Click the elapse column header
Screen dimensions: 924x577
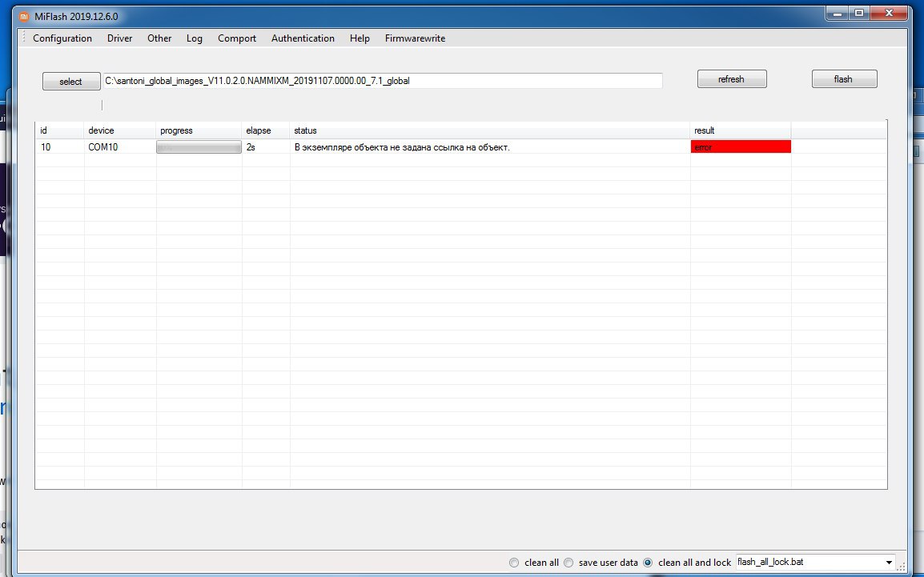266,130
